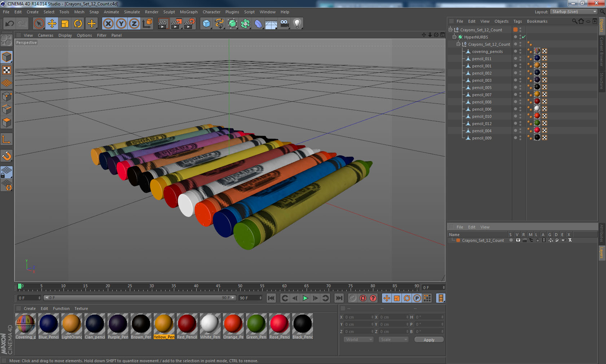The height and width of the screenshot is (364, 606).
Task: Add a Cube primitive object
Action: pos(206,24)
